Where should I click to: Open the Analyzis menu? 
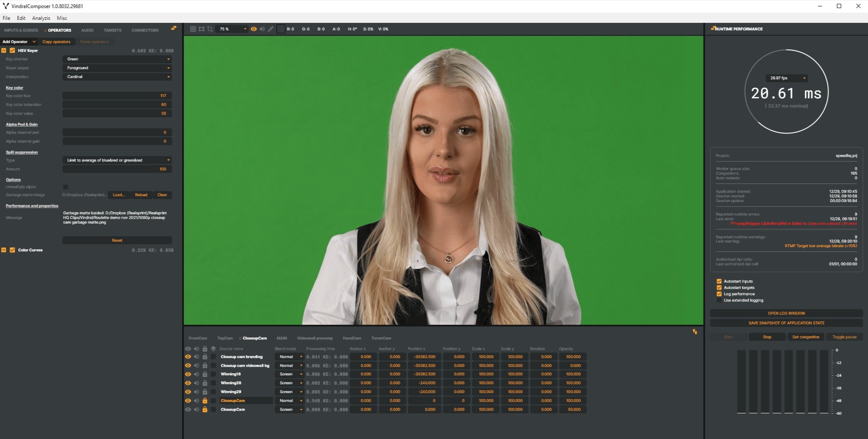(40, 18)
